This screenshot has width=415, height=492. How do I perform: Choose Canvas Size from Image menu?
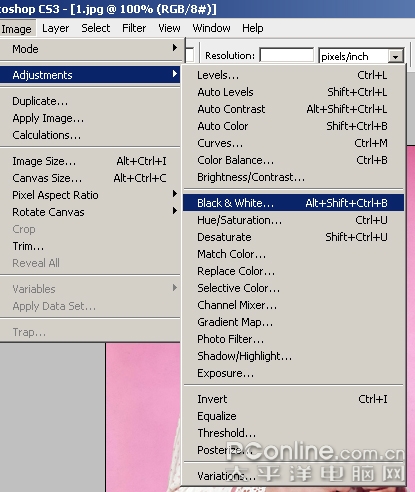90,178
